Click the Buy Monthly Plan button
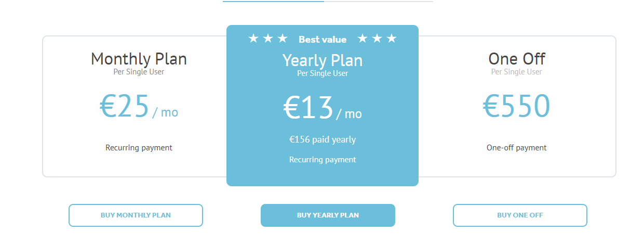This screenshot has width=644, height=244. [136, 215]
